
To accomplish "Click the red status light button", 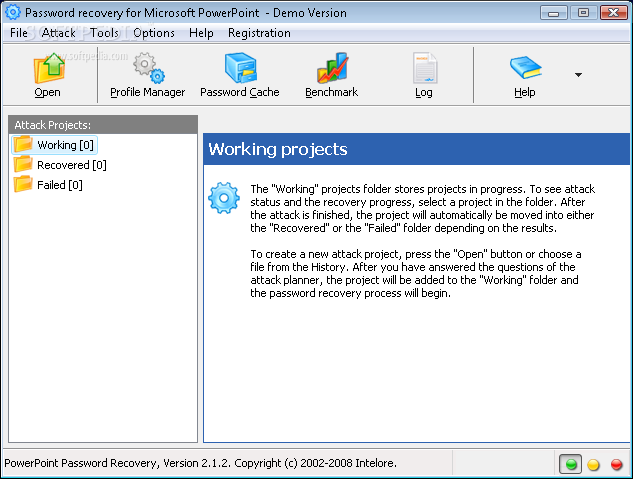I will [616, 464].
